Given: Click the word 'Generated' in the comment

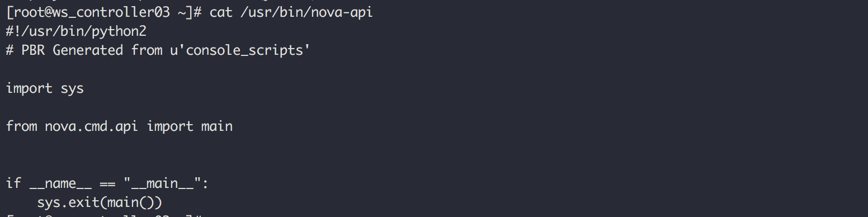Looking at the screenshot, I should point(88,50).
